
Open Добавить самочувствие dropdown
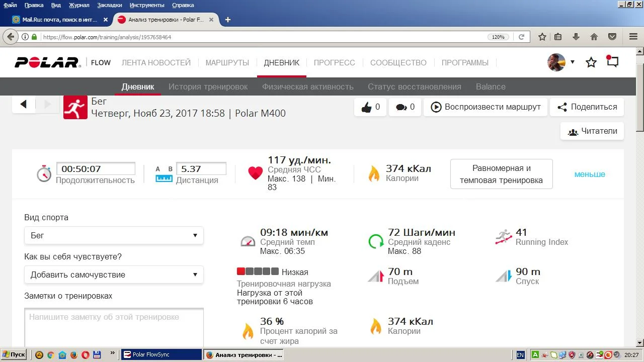[x=114, y=275]
